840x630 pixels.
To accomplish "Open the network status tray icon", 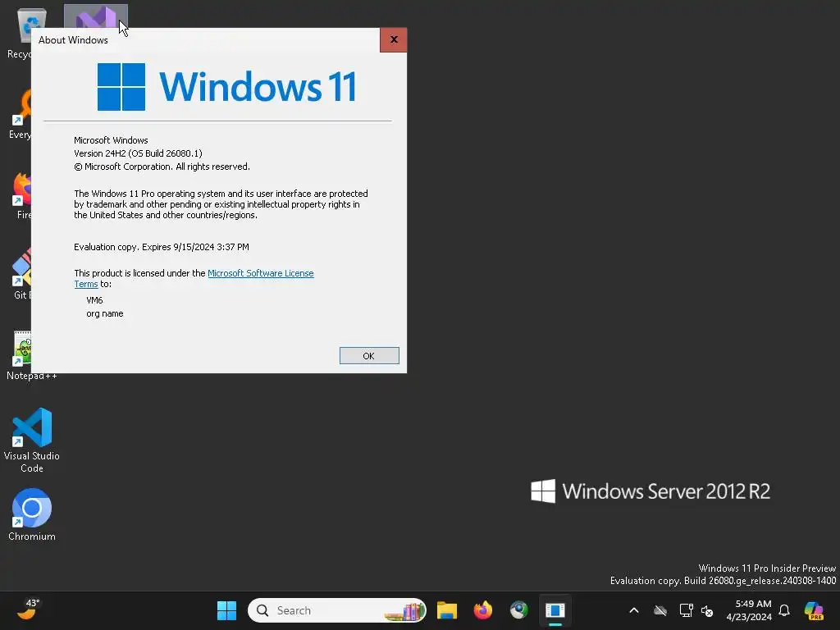I will [x=686, y=610].
